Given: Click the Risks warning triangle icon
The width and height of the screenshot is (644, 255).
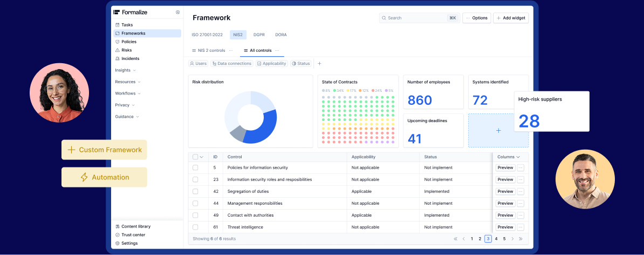Looking at the screenshot, I should point(117,50).
